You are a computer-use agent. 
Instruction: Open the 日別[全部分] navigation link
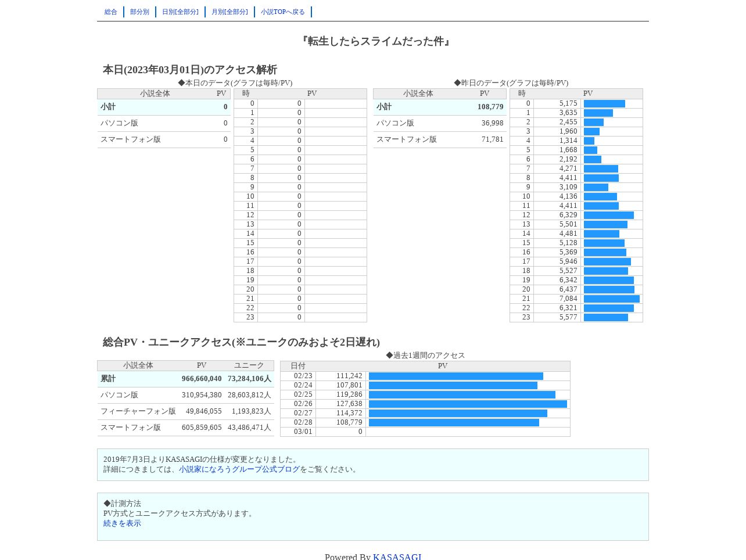(180, 12)
